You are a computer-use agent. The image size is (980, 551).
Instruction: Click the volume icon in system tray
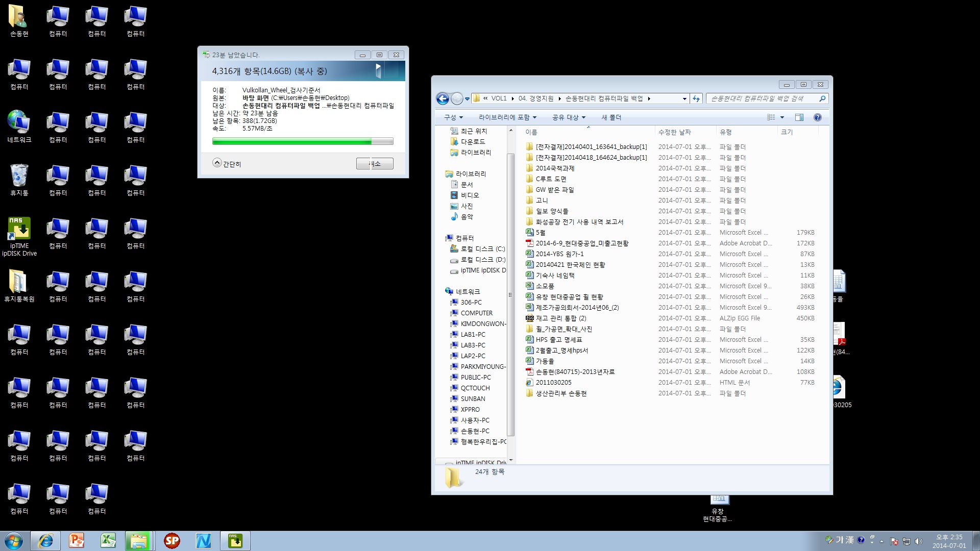click(x=919, y=541)
